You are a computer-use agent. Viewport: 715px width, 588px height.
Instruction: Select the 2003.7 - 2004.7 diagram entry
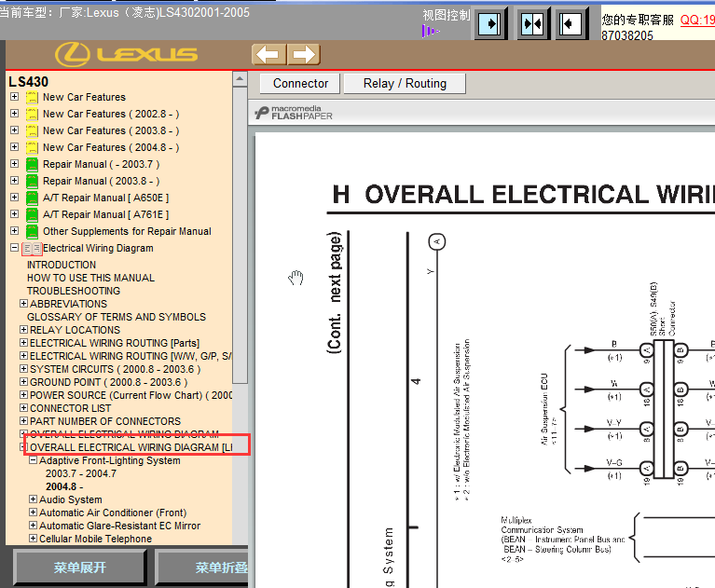click(81, 473)
